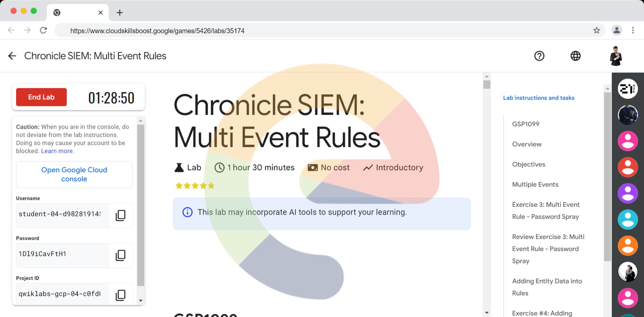Viewport: 644px width, 317px height.
Task: Click scroll-up arrow of credentials panel
Action: [x=141, y=120]
